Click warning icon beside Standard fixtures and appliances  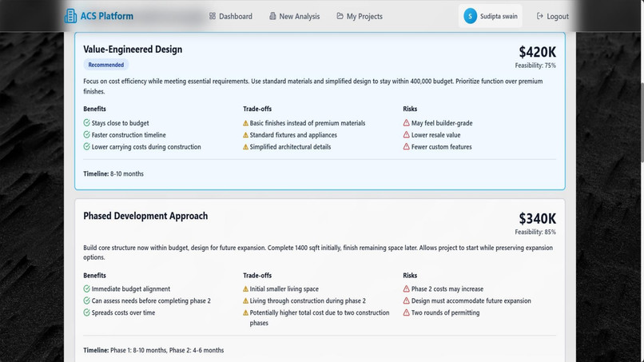(x=245, y=135)
